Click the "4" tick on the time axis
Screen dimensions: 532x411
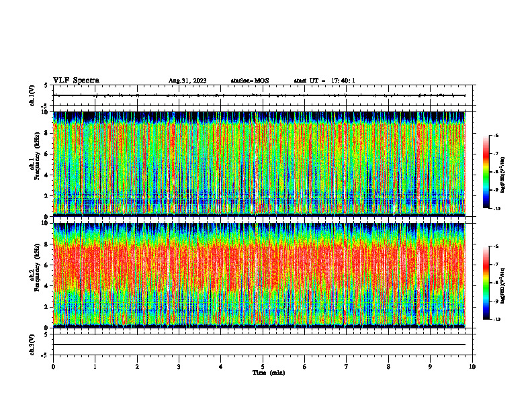click(221, 367)
